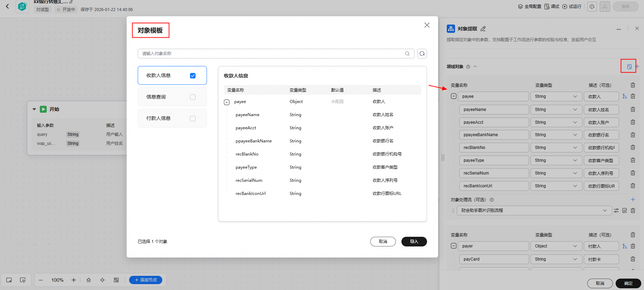Image resolution: width=644 pixels, height=290 pixels.
Task: Click the back arrow in the header
Action: tap(7, 6)
